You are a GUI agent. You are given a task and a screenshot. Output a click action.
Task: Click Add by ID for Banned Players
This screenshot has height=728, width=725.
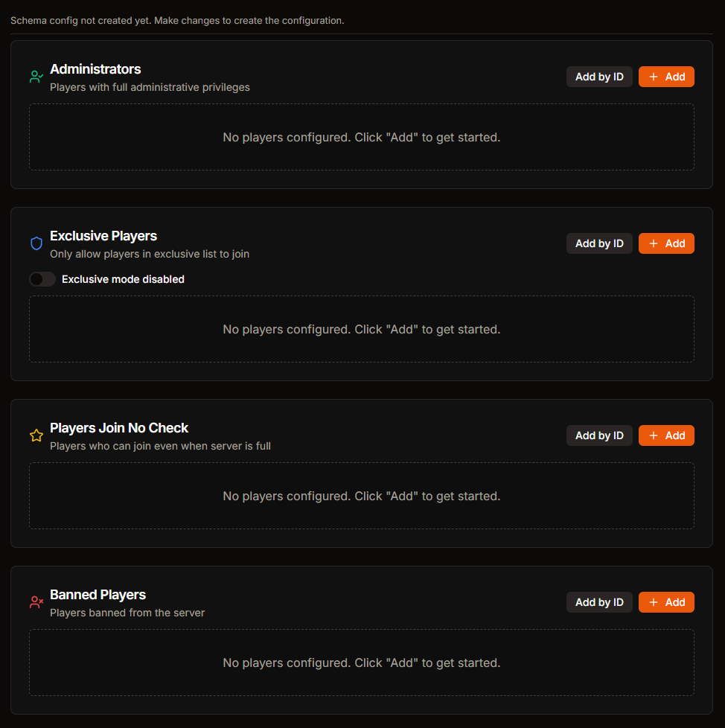coord(599,601)
